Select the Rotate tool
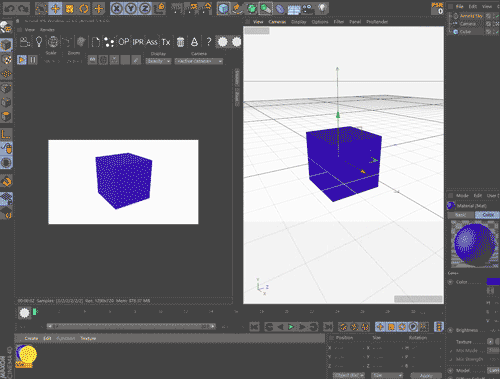This screenshot has height=379, width=500. pos(83,8)
